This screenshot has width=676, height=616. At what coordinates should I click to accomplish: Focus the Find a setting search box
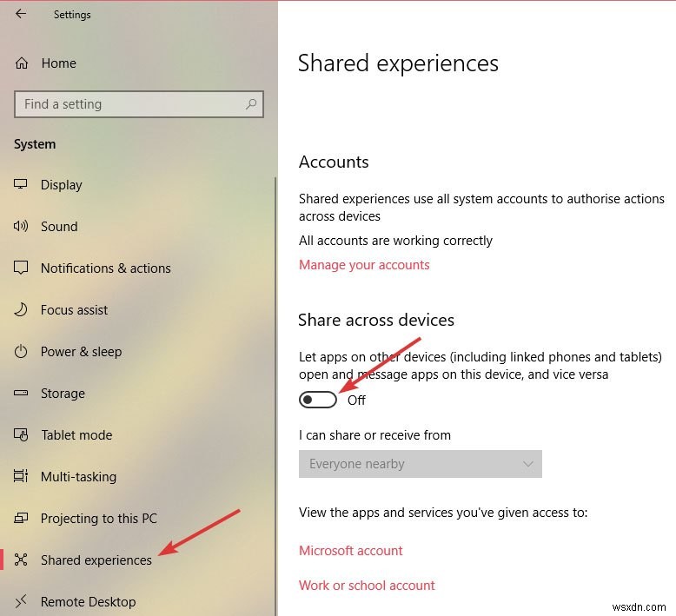tap(139, 104)
